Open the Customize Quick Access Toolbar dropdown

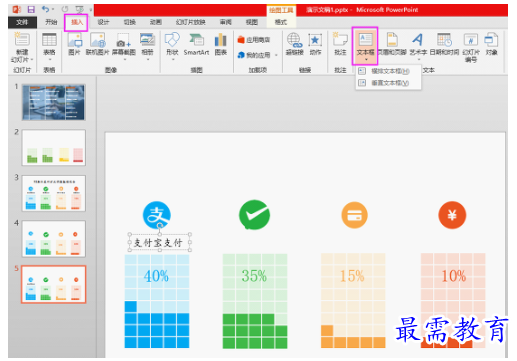click(90, 10)
